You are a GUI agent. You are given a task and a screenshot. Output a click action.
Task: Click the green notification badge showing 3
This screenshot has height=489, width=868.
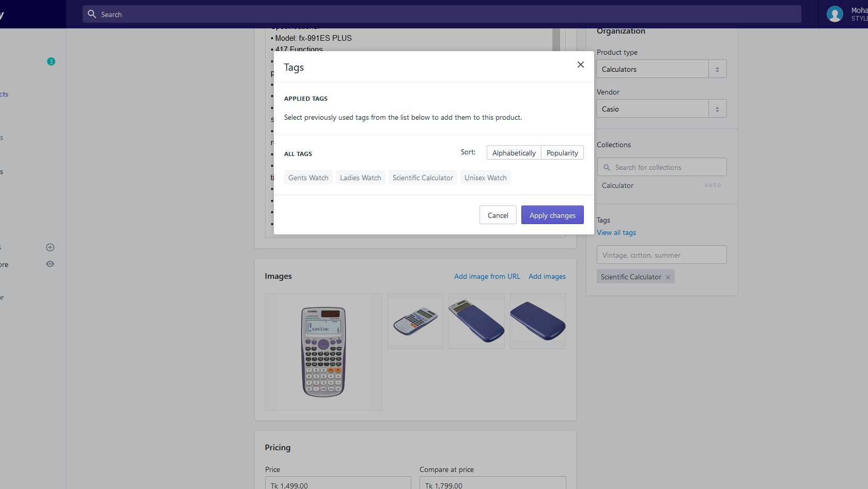pyautogui.click(x=51, y=61)
